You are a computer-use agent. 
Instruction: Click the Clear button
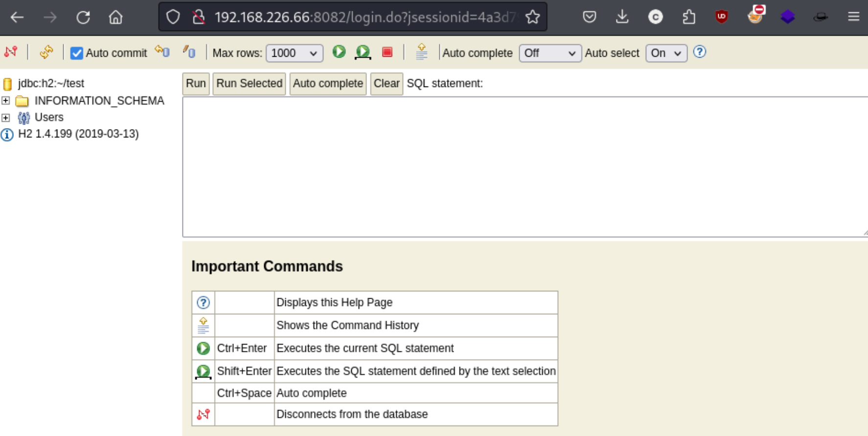387,84
